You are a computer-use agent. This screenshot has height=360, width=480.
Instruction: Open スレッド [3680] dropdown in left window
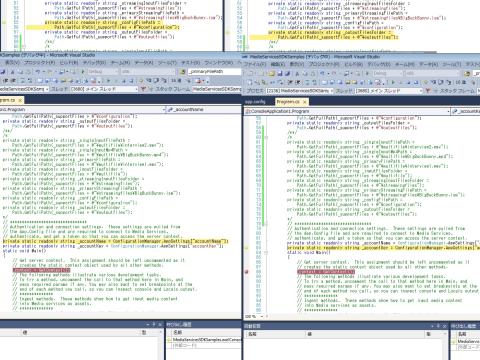coord(104,89)
